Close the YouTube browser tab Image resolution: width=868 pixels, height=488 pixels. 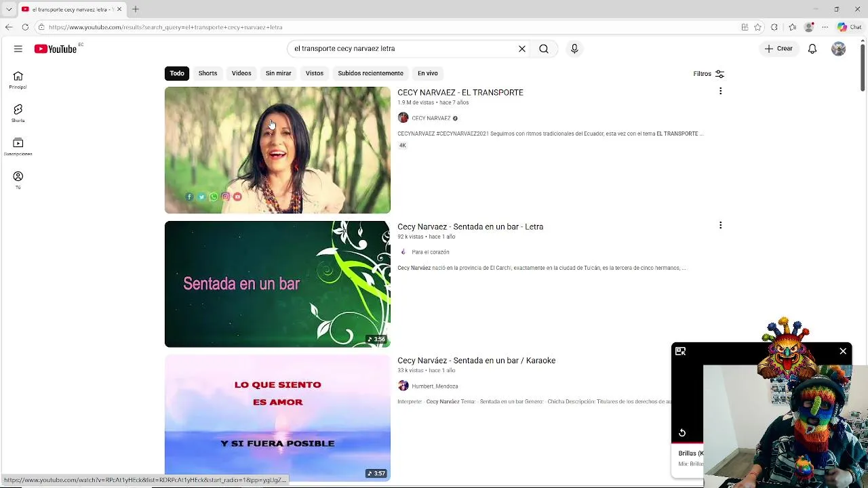click(x=119, y=9)
